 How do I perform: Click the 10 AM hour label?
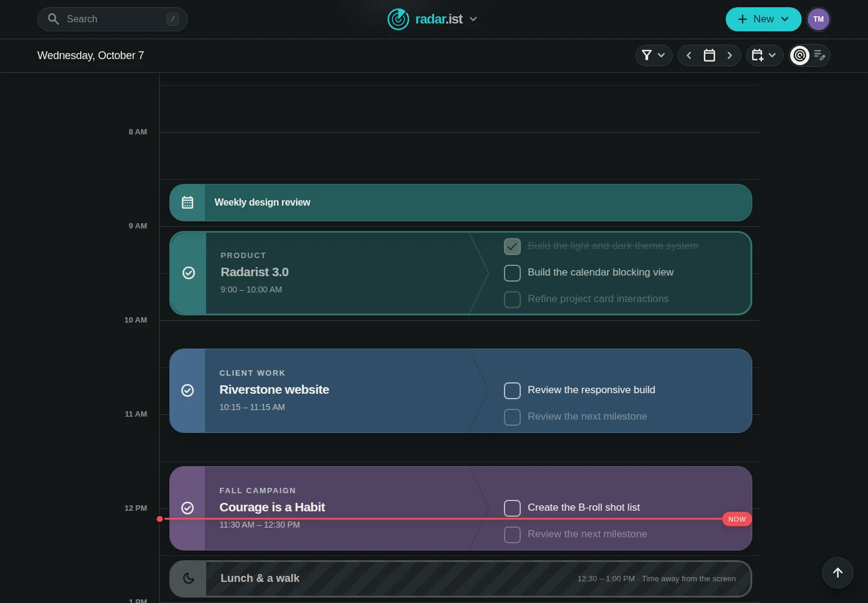tap(136, 320)
